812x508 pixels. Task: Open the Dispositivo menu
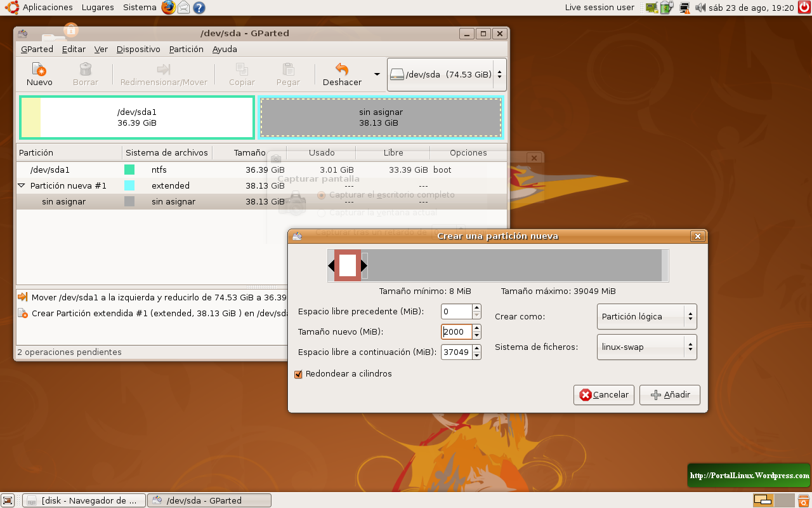(x=138, y=49)
